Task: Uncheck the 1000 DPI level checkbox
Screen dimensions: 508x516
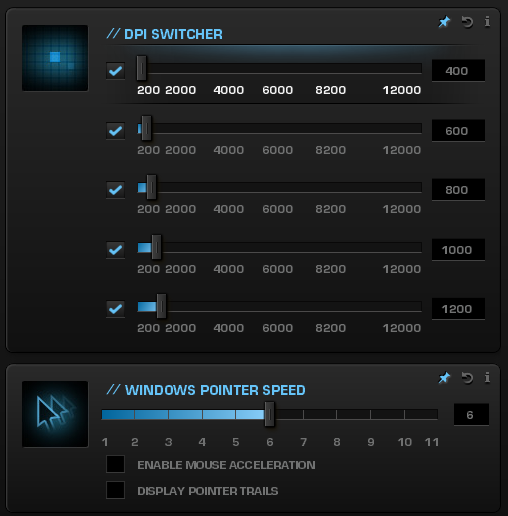Action: (x=115, y=250)
